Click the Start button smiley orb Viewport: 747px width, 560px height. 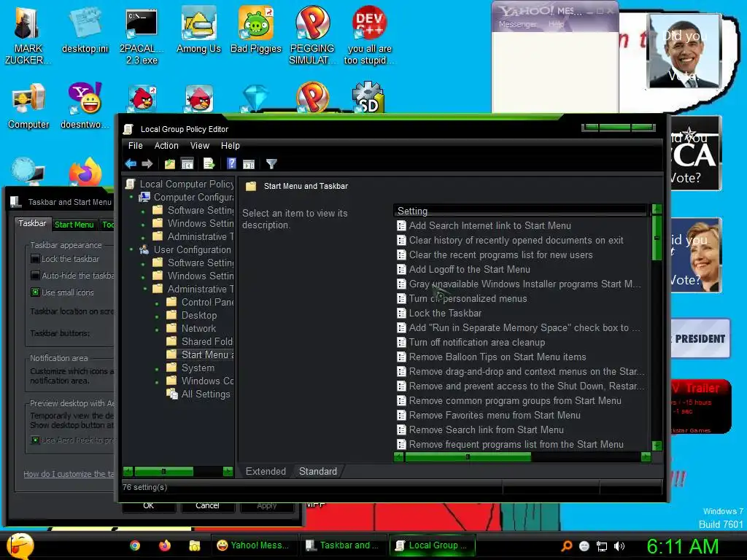tap(20, 545)
